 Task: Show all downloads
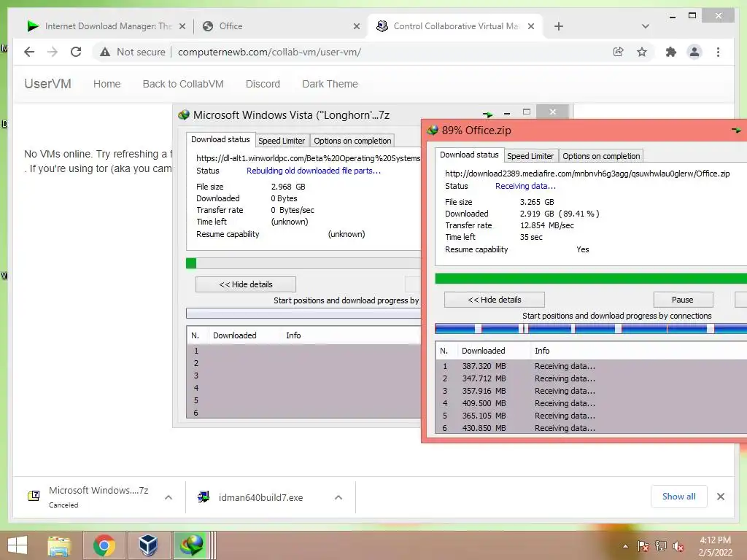point(679,497)
